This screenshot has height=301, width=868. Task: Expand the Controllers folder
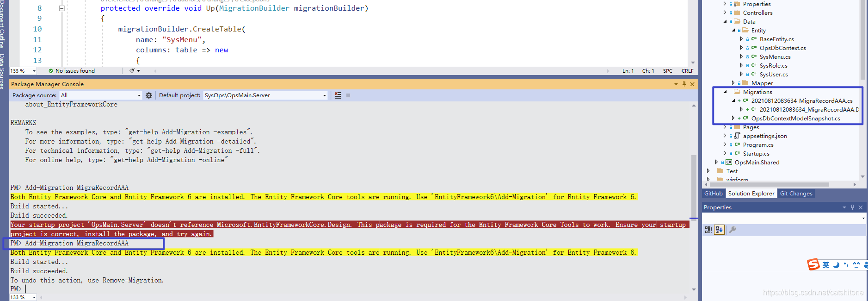pos(725,13)
